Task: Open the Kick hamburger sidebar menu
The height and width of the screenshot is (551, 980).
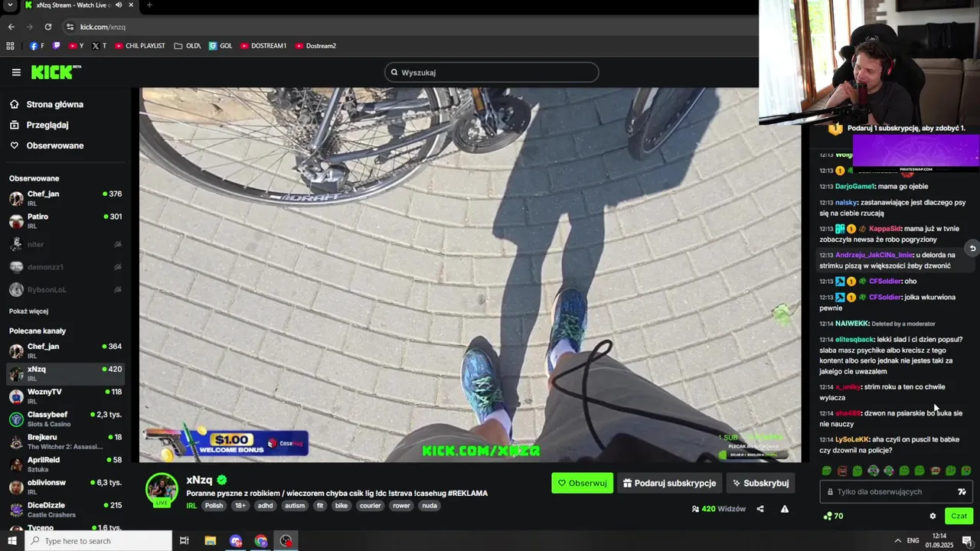Action: coord(16,73)
